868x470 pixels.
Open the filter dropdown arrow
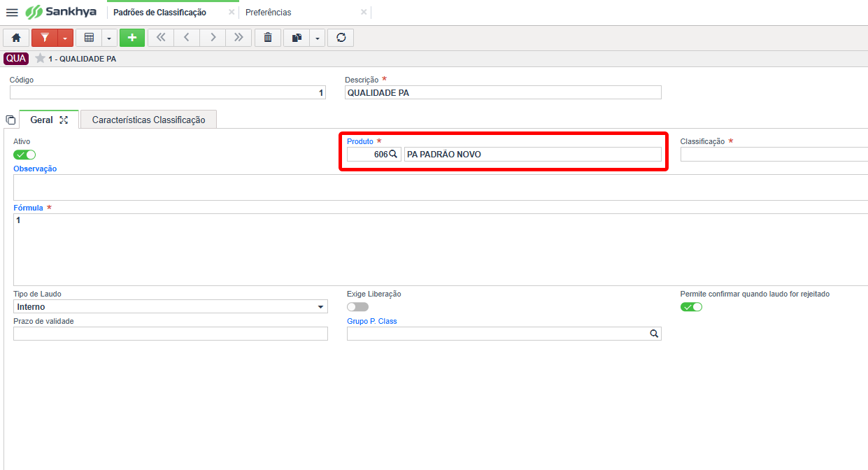65,38
